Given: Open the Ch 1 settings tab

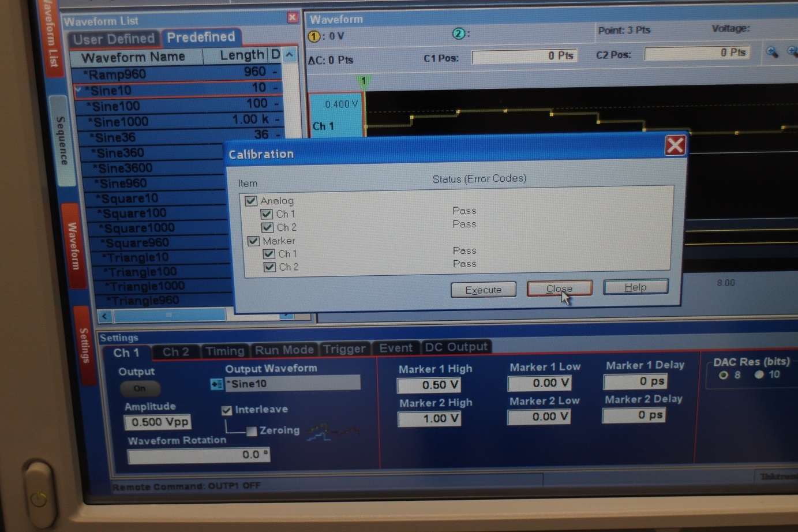Looking at the screenshot, I should (x=126, y=353).
